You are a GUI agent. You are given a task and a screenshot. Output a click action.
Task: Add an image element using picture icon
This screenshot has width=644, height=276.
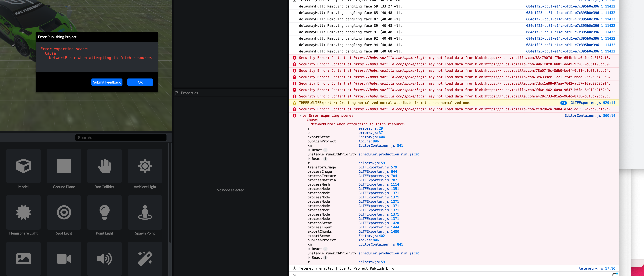(x=23, y=259)
